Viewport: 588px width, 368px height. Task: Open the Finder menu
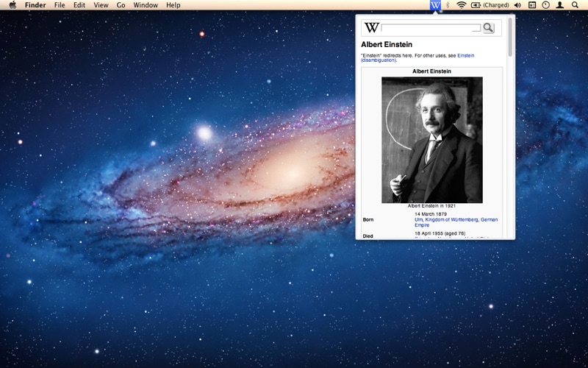[35, 5]
